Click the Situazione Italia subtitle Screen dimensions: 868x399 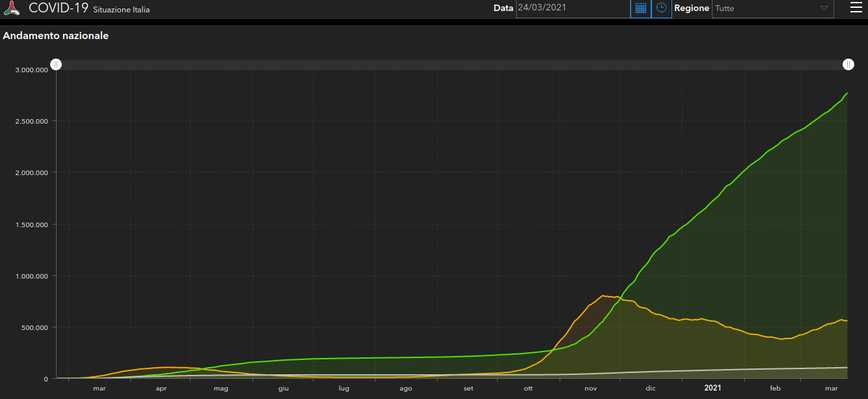point(122,10)
